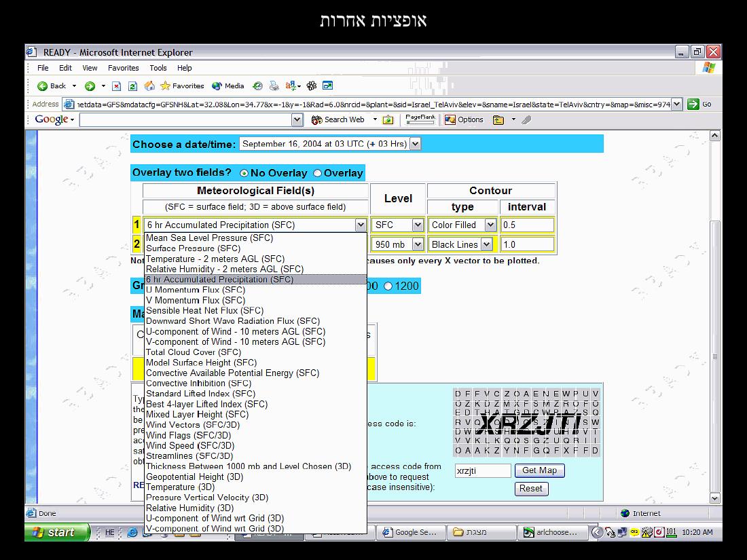Open the Media toolbar button
This screenshot has width=747, height=560.
[227, 86]
